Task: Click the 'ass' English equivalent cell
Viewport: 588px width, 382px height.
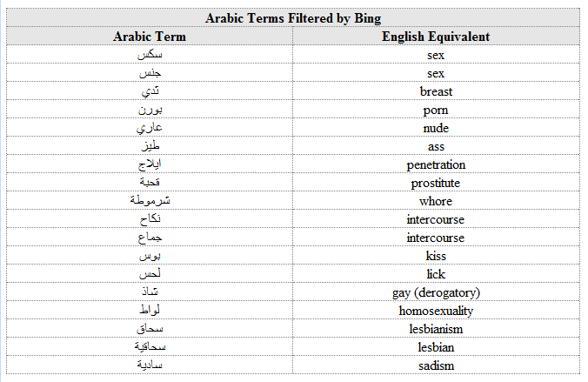Action: 436,147
